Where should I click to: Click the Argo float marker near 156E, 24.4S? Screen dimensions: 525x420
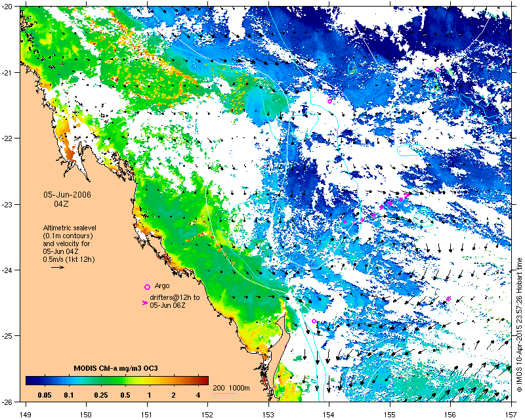(449, 299)
